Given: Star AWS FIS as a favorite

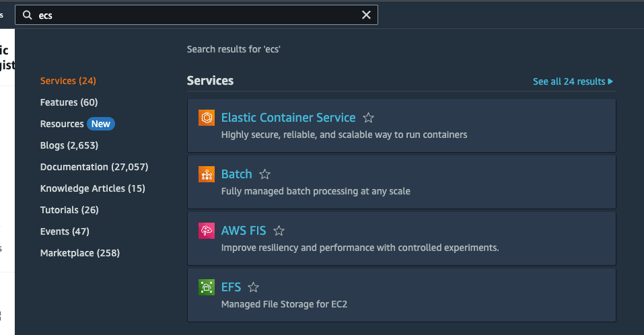Looking at the screenshot, I should pyautogui.click(x=279, y=231).
